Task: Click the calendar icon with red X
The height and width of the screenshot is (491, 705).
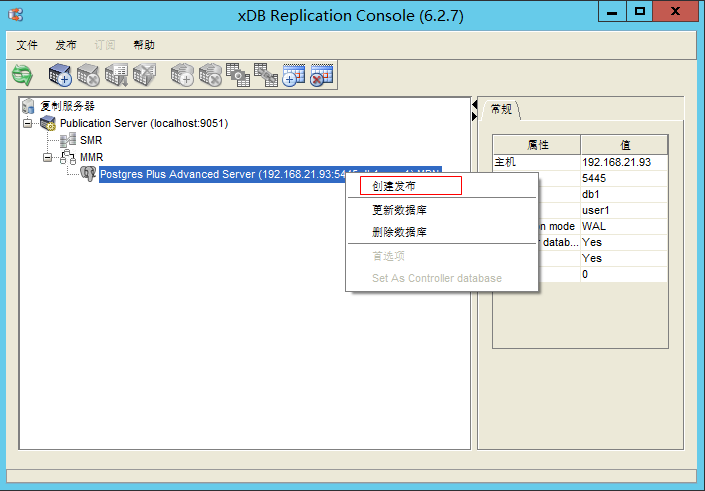Action: point(321,75)
